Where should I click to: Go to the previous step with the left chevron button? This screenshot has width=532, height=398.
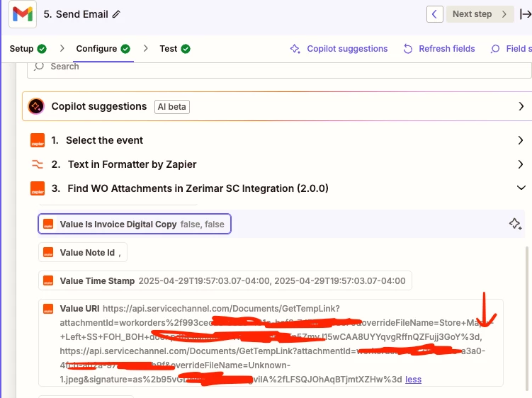click(x=435, y=14)
